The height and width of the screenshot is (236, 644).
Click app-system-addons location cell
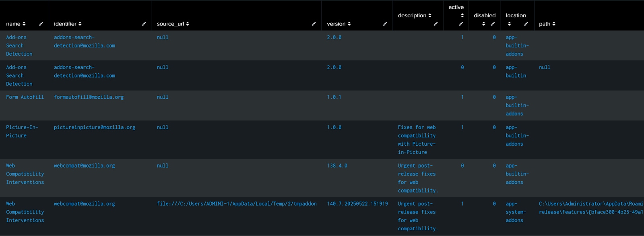[x=516, y=212]
